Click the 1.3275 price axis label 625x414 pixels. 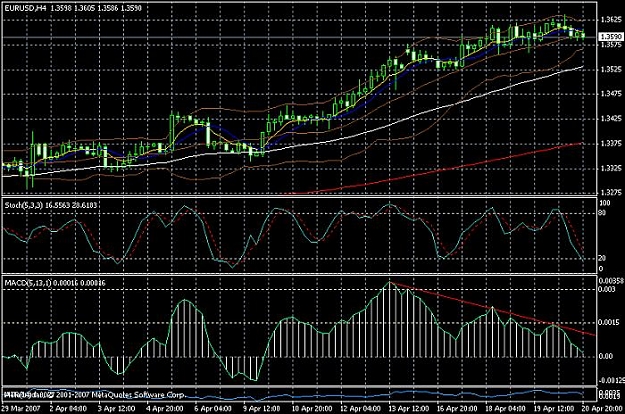pyautogui.click(x=611, y=193)
